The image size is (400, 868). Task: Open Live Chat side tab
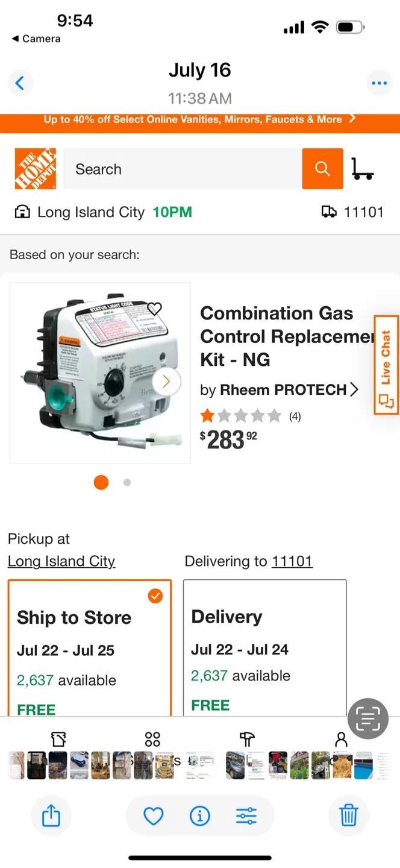click(386, 365)
